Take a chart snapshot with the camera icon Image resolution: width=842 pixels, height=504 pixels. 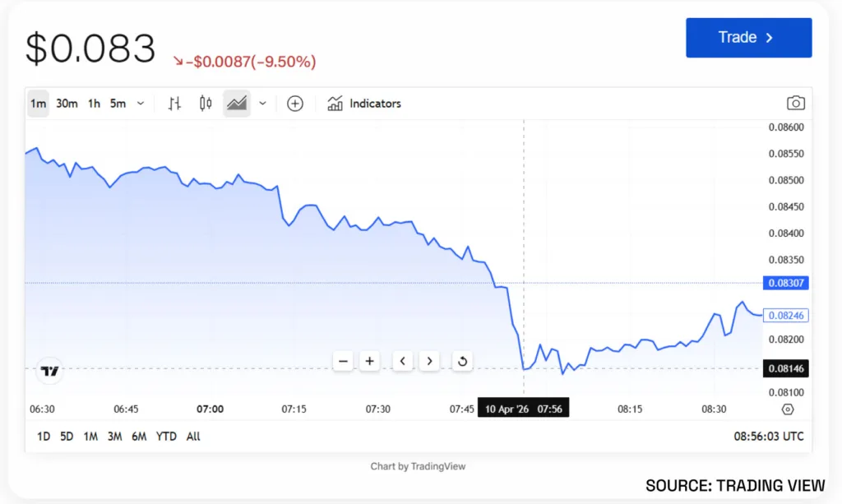coord(795,103)
